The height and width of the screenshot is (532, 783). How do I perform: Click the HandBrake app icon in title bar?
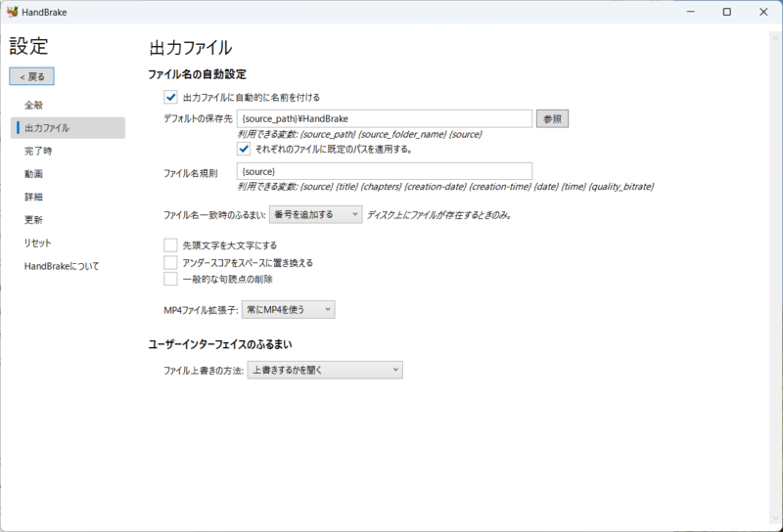pyautogui.click(x=12, y=12)
